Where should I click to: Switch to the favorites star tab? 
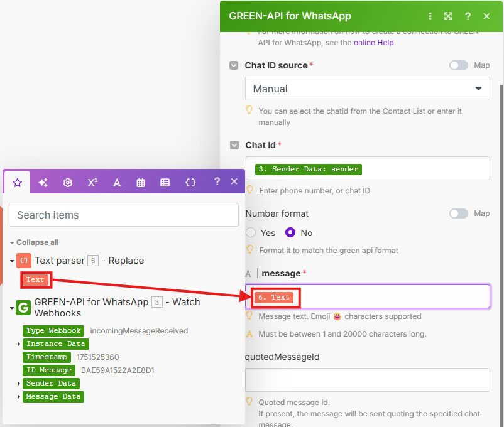coord(17,182)
